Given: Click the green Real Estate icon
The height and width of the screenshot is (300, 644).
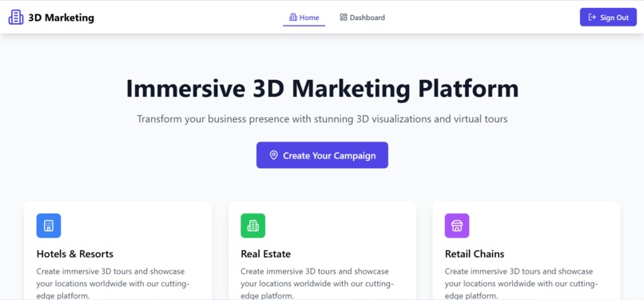Looking at the screenshot, I should 252,226.
